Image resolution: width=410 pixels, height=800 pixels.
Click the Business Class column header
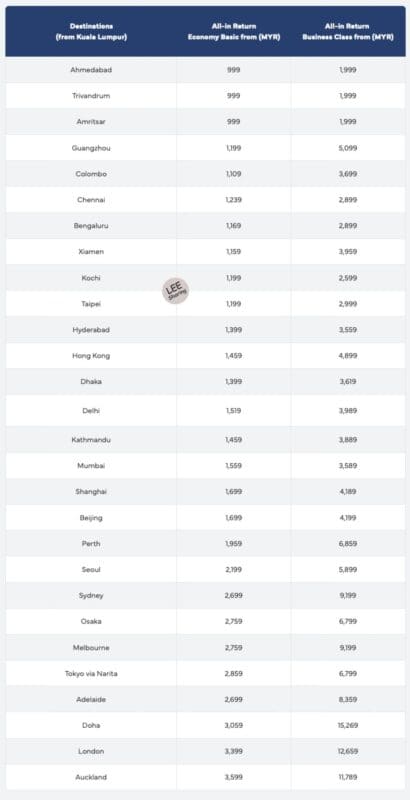pyautogui.click(x=348, y=32)
